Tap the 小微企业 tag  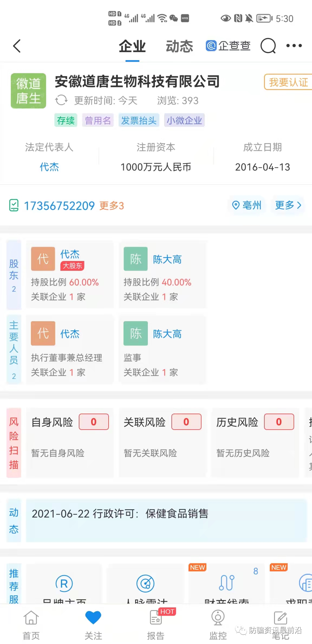click(x=184, y=120)
